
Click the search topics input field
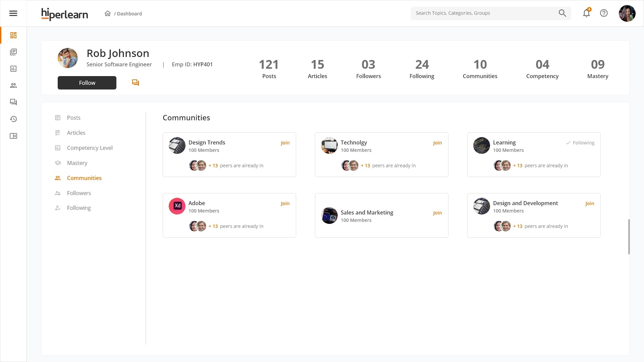[483, 13]
